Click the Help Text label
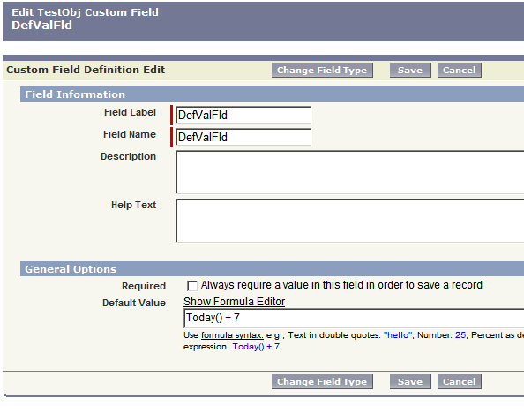This screenshot has width=524, height=420. [134, 205]
